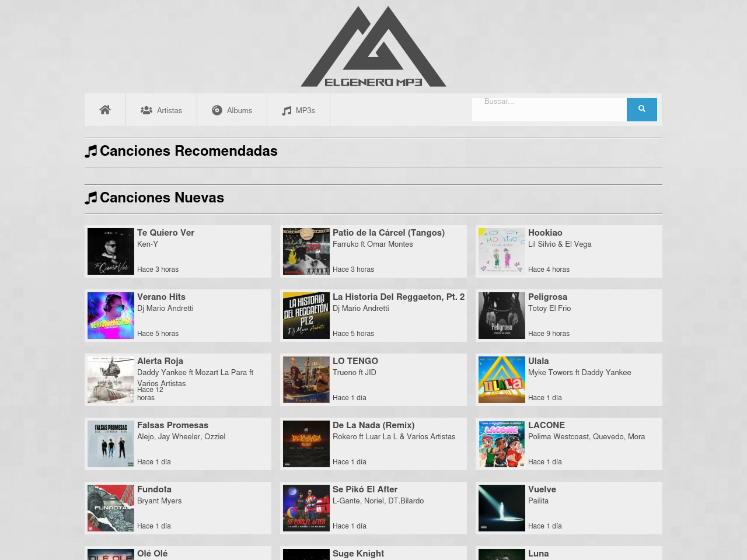Open the Suge Knight song title

coord(358,554)
